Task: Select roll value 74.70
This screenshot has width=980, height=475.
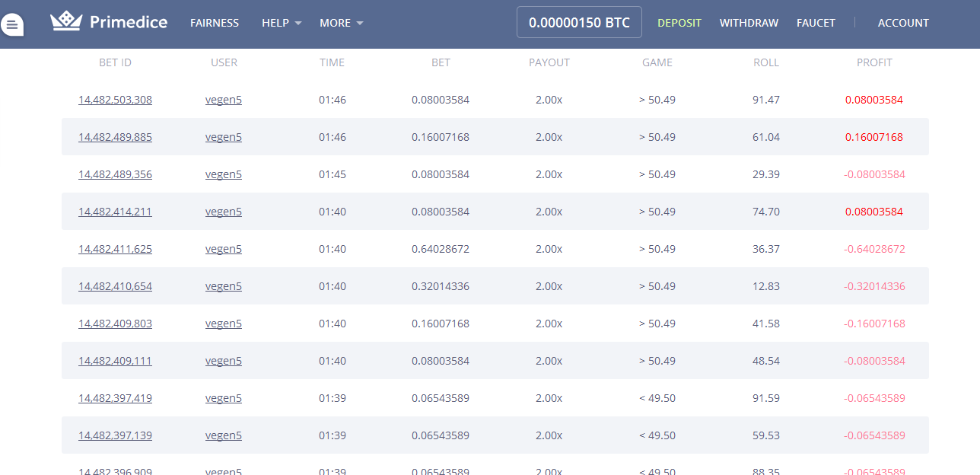Action: point(766,212)
